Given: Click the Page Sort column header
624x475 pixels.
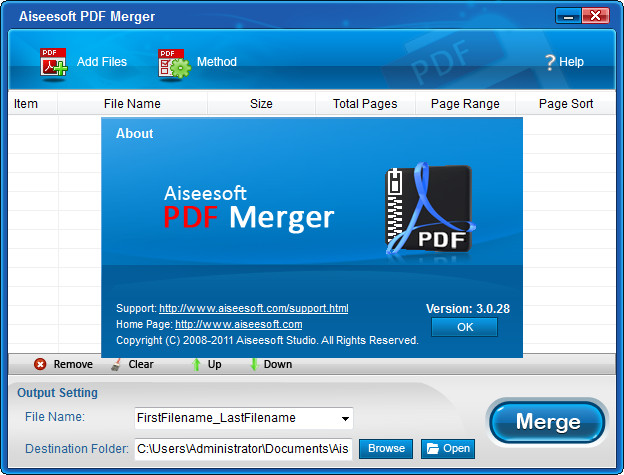Looking at the screenshot, I should pyautogui.click(x=566, y=104).
